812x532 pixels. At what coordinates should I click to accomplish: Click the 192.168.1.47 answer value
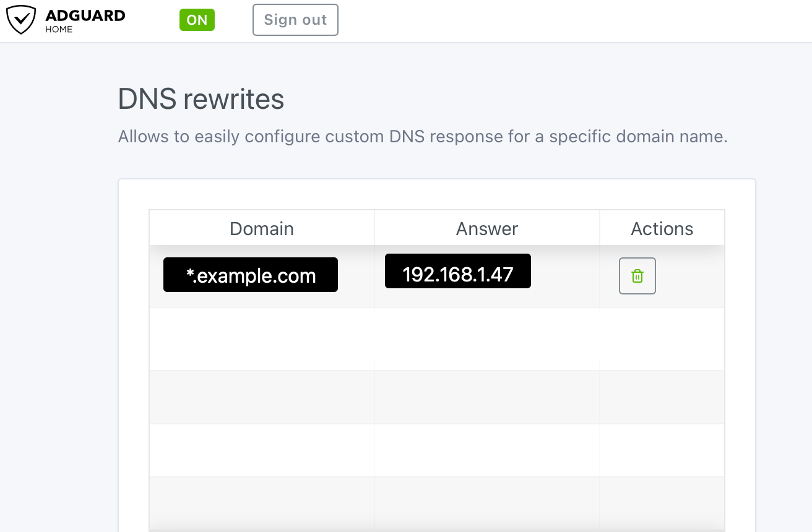tap(457, 271)
